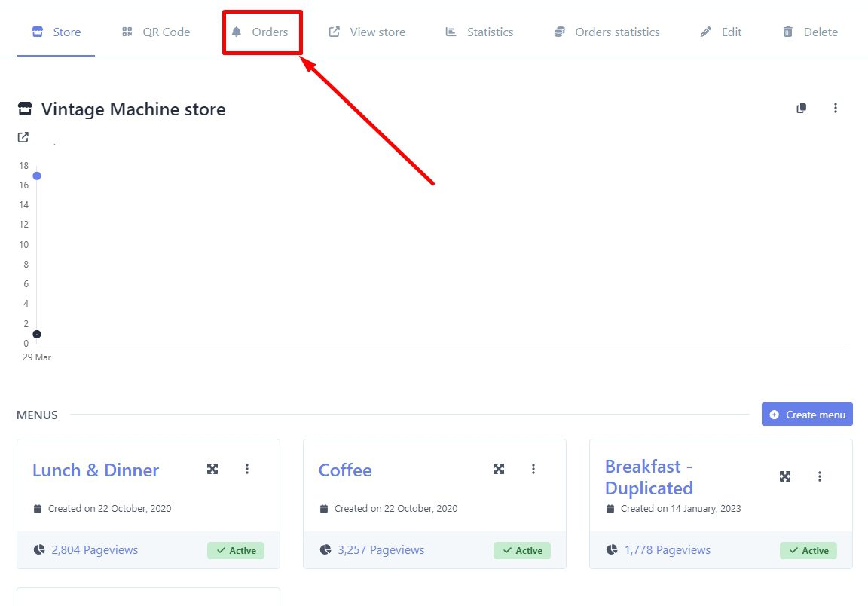Click the duplicate store icon
Image resolution: width=868 pixels, height=606 pixels.
point(802,108)
